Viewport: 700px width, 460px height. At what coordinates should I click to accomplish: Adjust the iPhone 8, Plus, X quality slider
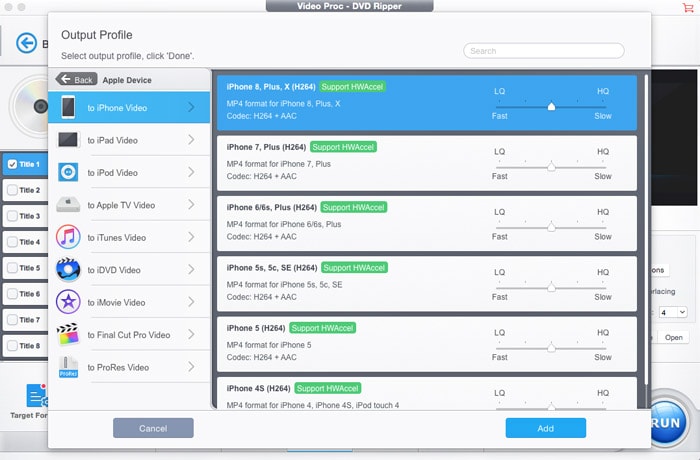[551, 106]
